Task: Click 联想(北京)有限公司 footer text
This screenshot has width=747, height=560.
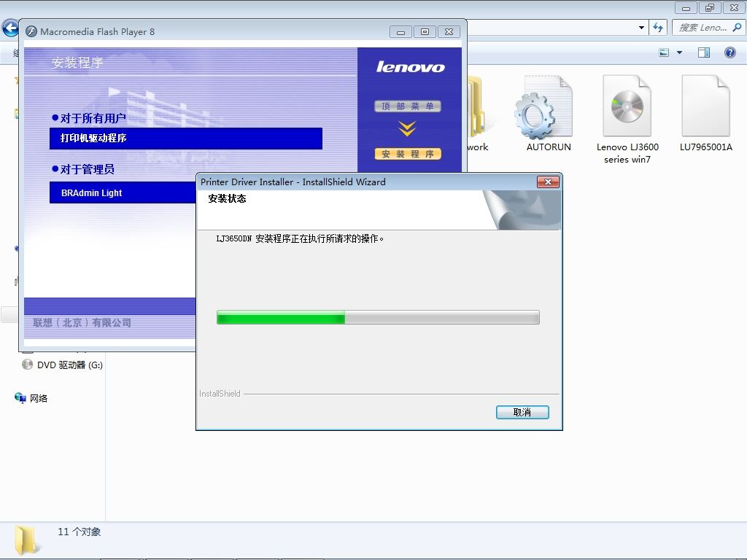Action: click(x=82, y=322)
